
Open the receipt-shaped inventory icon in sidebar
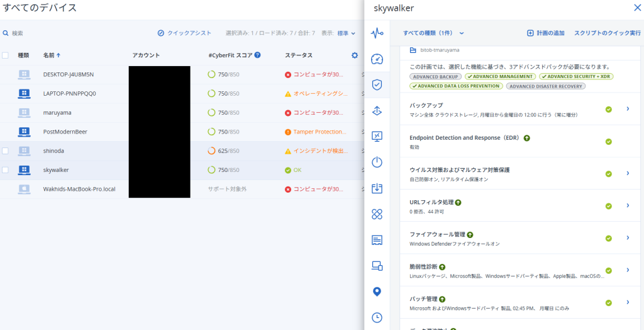[x=377, y=240]
